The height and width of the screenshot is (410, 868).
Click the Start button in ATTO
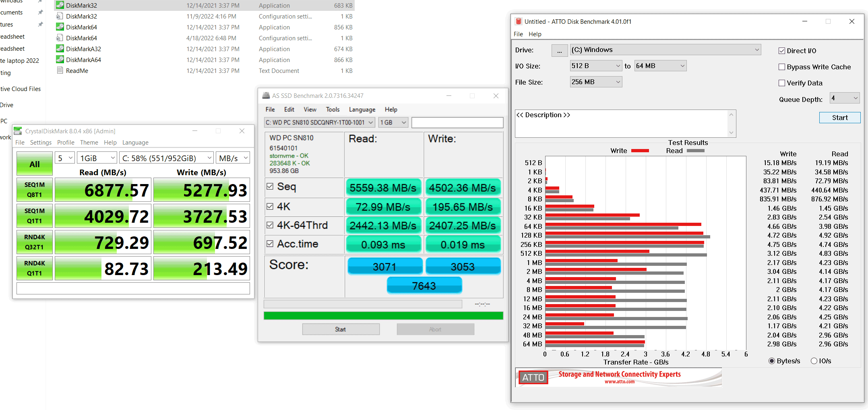click(840, 118)
